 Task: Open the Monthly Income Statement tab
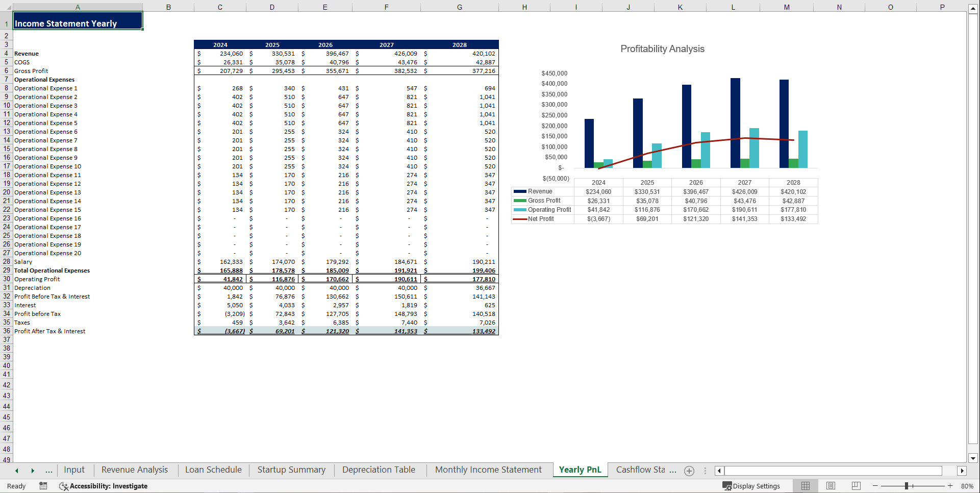(x=488, y=470)
